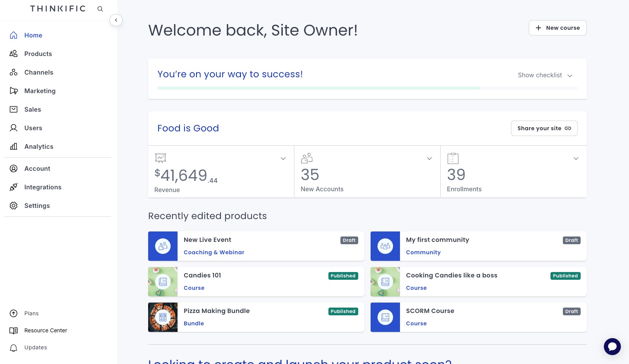This screenshot has width=629, height=364.
Task: Collapse the sidebar with the chevron
Action: [116, 20]
